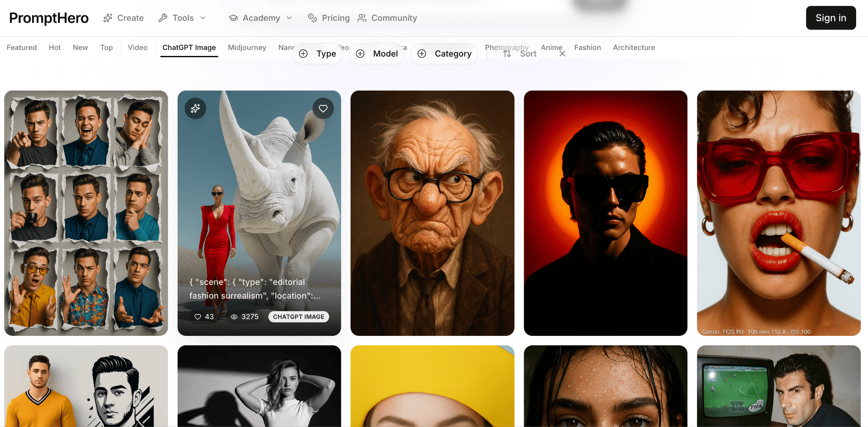Open the grumpy old man portrait thumbnail
This screenshot has width=868, height=427.
point(432,213)
